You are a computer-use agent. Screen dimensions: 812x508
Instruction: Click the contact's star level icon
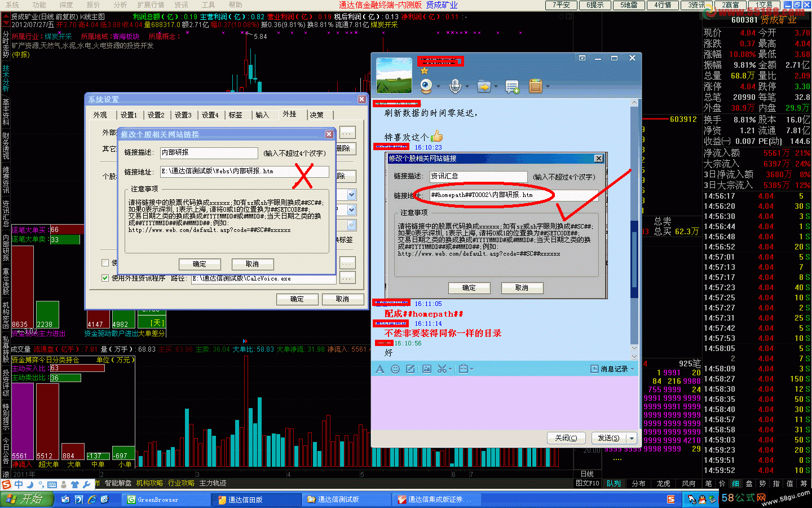(x=424, y=71)
